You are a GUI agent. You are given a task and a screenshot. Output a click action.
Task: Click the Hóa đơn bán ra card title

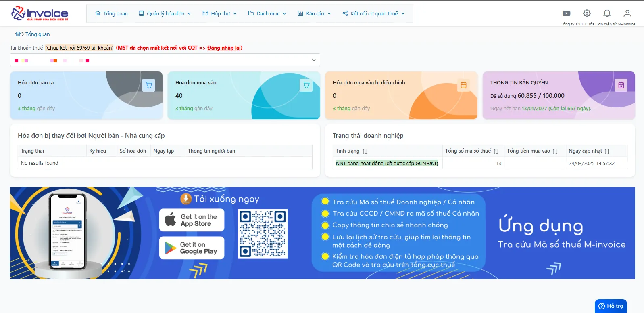(35, 82)
